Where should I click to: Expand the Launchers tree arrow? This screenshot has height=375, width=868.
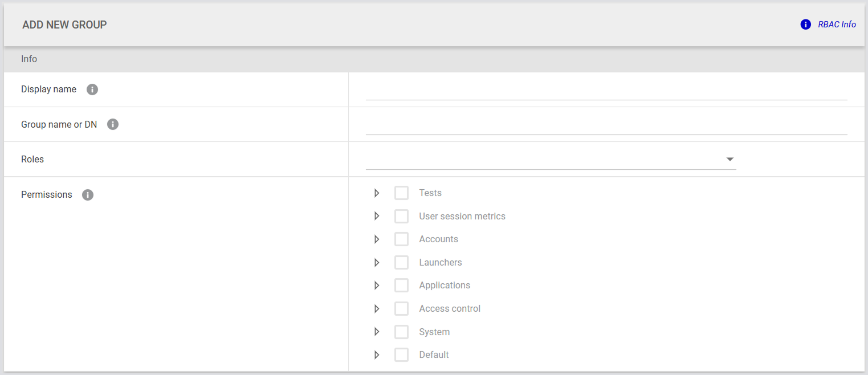click(x=377, y=263)
